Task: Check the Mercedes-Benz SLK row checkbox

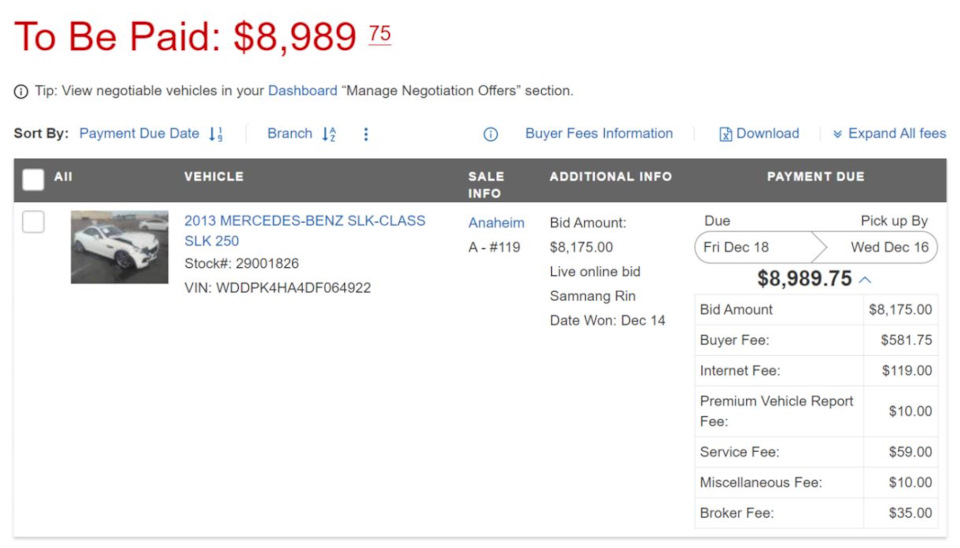Action: (33, 222)
